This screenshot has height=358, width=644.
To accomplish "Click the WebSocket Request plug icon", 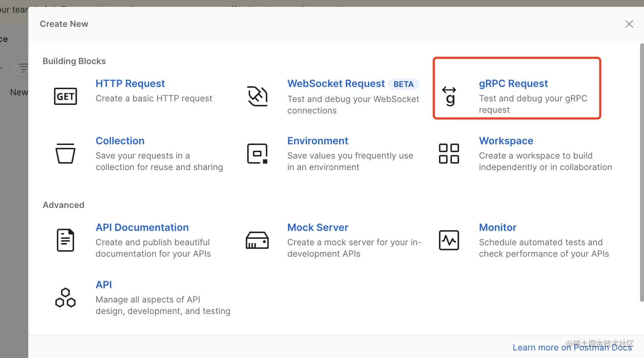I will (257, 96).
